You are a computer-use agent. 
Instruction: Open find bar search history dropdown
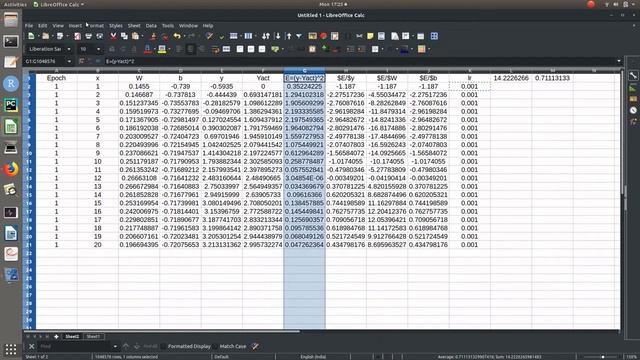coord(115,347)
